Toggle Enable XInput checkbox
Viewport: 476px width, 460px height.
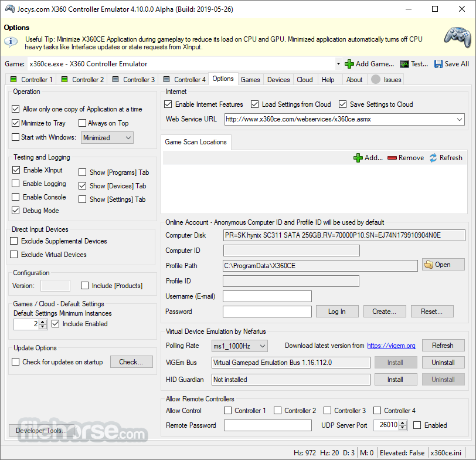pos(16,170)
